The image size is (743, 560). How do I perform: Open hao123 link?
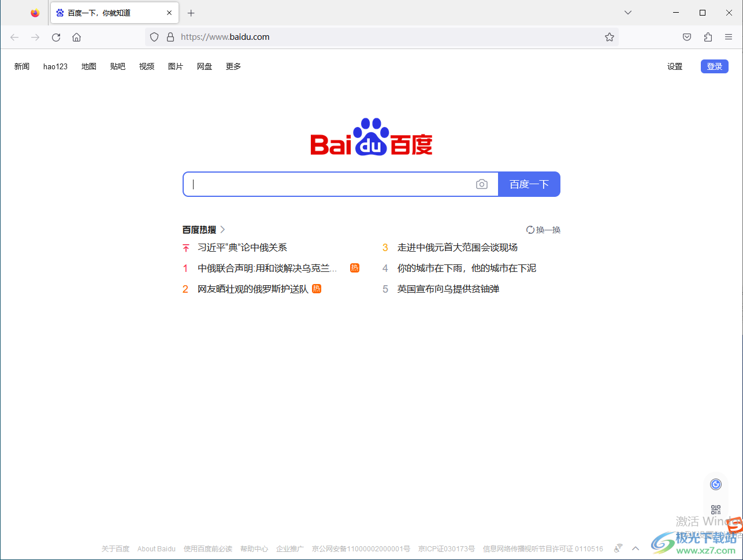55,66
